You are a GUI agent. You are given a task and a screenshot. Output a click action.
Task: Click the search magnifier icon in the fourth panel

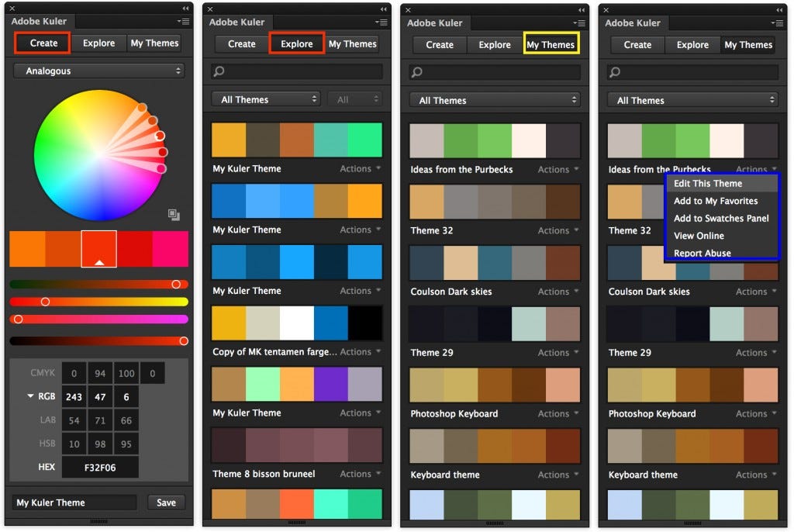pyautogui.click(x=615, y=72)
